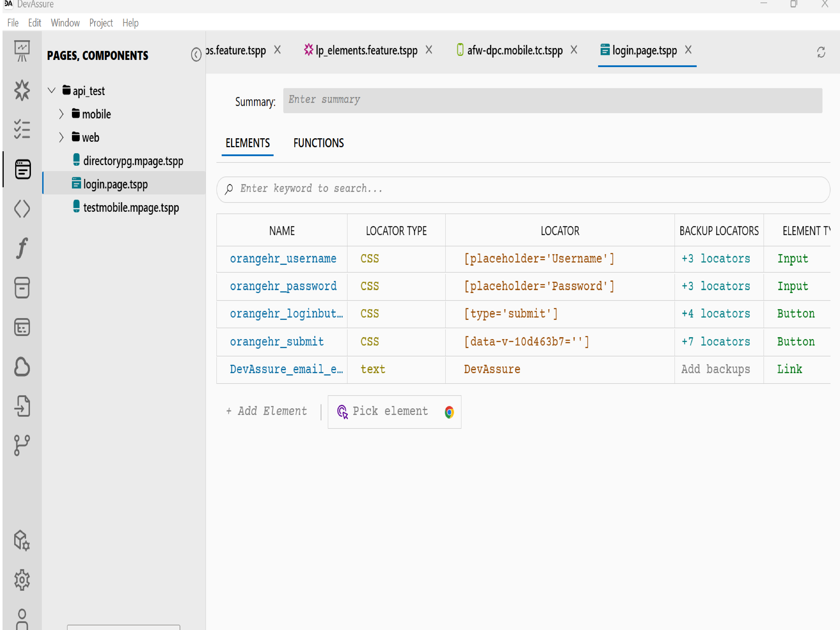This screenshot has height=630, width=840.
Task: Collapse the api_test folder
Action: click(x=52, y=90)
